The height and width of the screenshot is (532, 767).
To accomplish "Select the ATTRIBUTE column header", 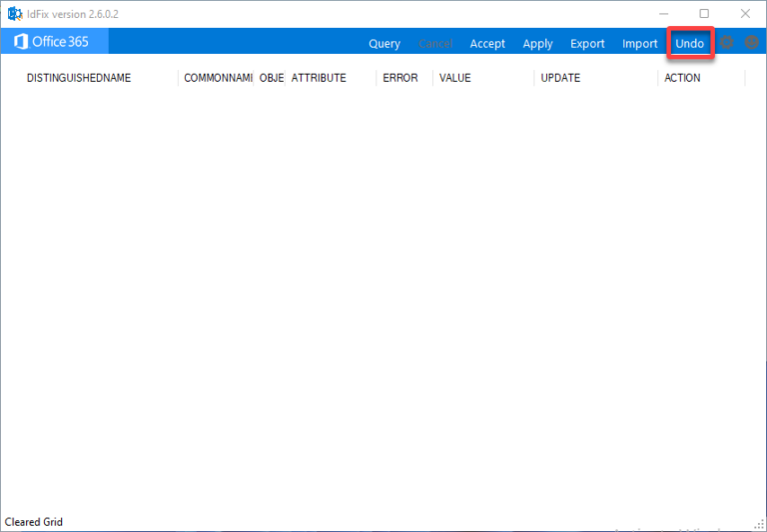I will coord(319,78).
